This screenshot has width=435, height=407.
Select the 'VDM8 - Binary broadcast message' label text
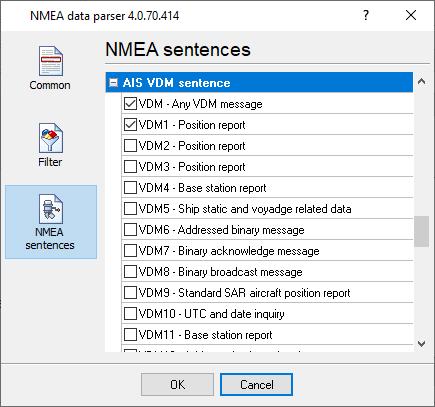(220, 272)
